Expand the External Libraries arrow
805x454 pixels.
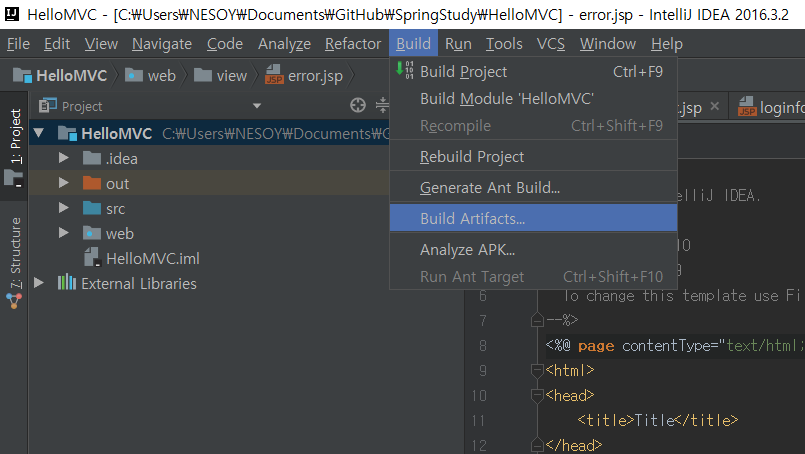[x=39, y=282]
